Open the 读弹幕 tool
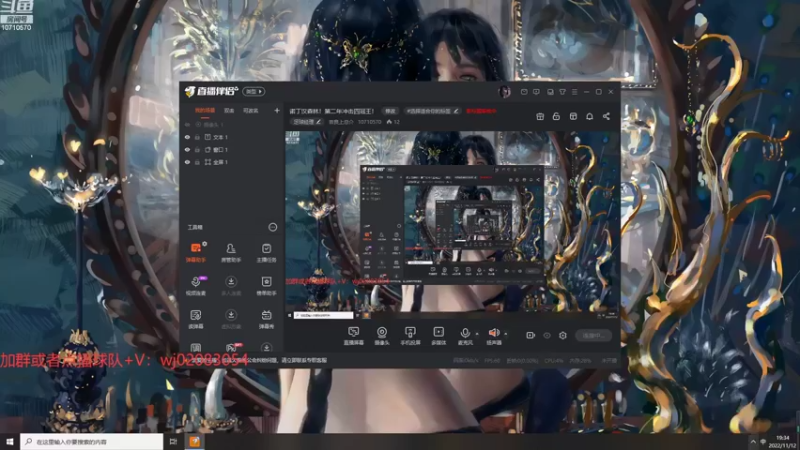 [x=195, y=318]
